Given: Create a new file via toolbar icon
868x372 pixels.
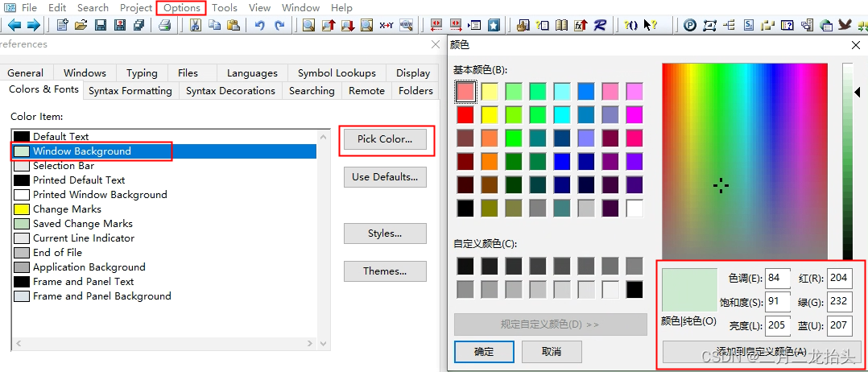Looking at the screenshot, I should point(63,25).
